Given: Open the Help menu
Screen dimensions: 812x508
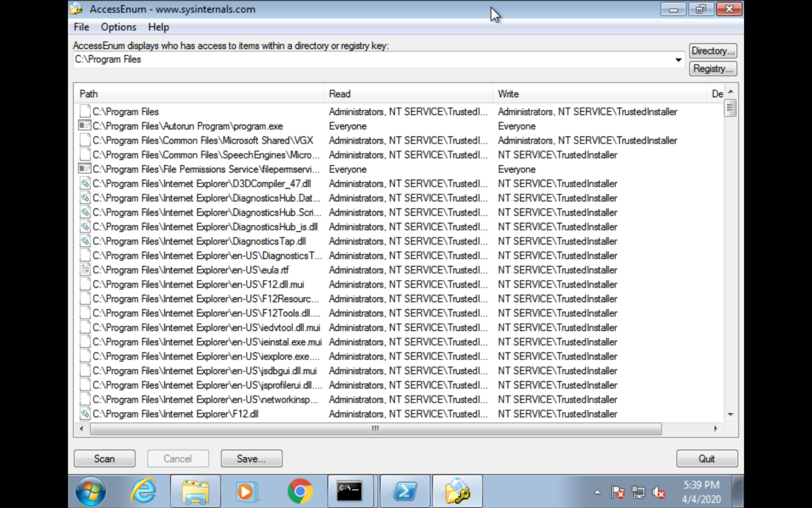Looking at the screenshot, I should tap(158, 27).
